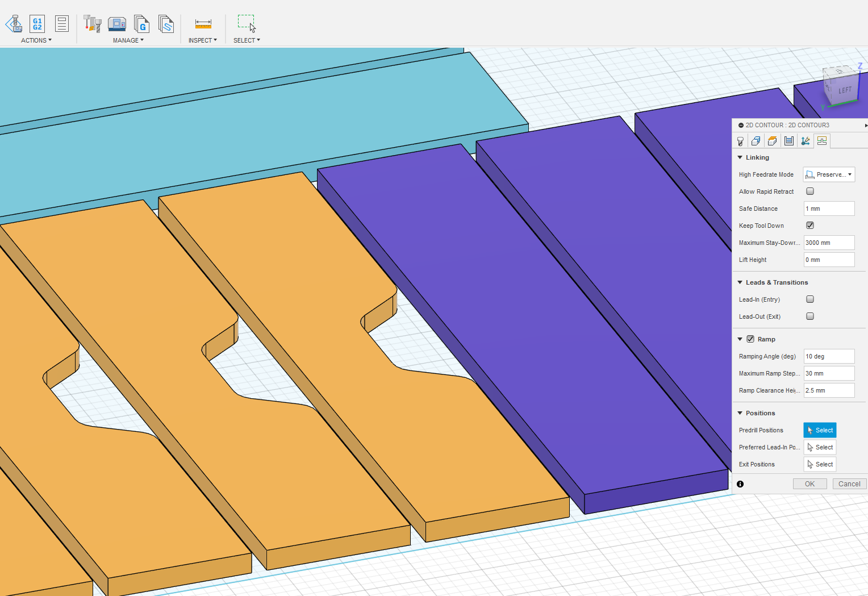Viewport: 868px width, 596px height.
Task: Toggle Allow Rapid Retract checkbox
Action: point(810,191)
